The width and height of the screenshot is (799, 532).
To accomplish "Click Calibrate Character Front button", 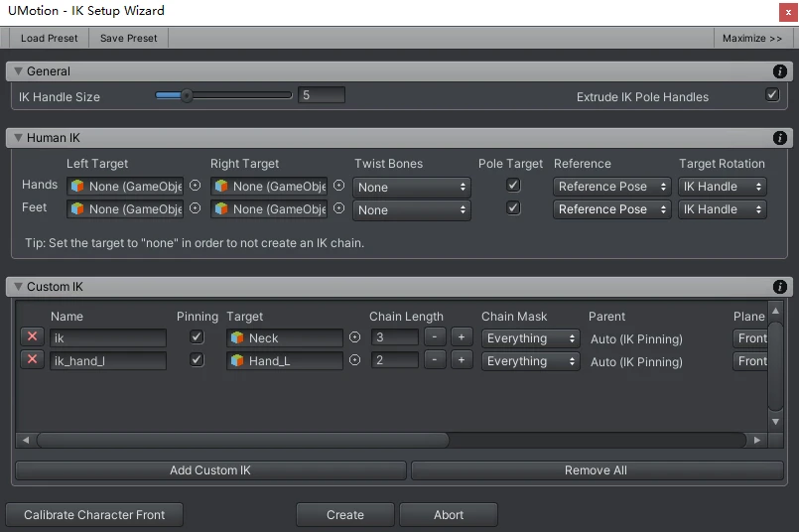I will 94,515.
